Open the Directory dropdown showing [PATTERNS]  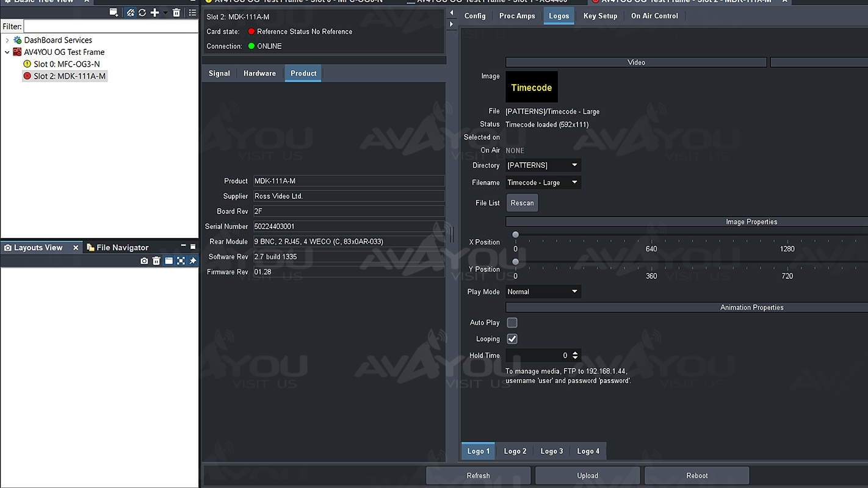[543, 165]
